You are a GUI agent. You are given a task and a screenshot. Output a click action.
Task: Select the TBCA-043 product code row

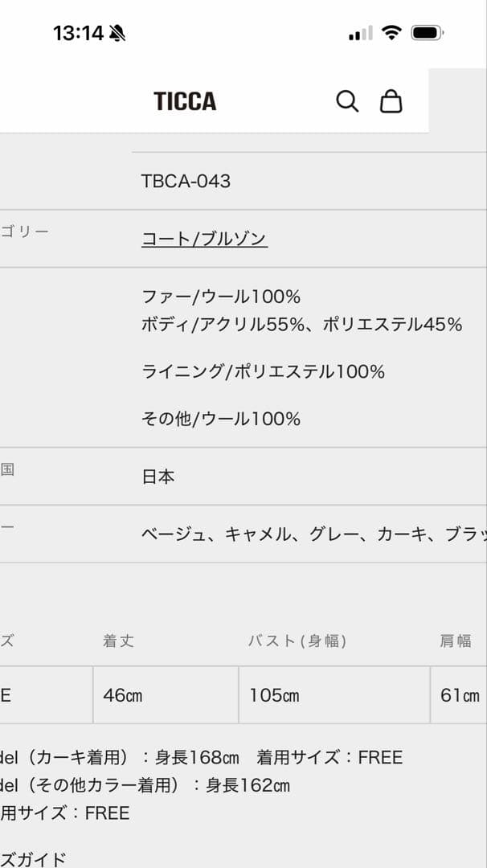click(x=186, y=181)
